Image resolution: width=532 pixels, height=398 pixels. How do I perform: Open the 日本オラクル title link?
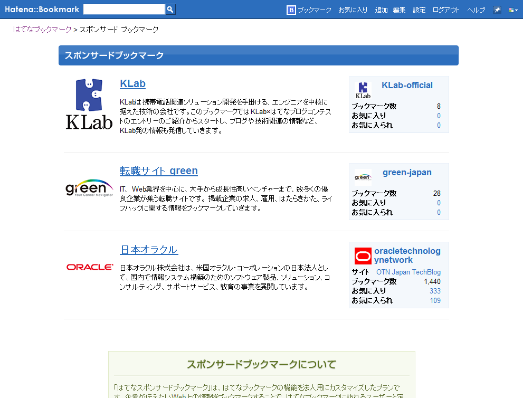coord(149,250)
